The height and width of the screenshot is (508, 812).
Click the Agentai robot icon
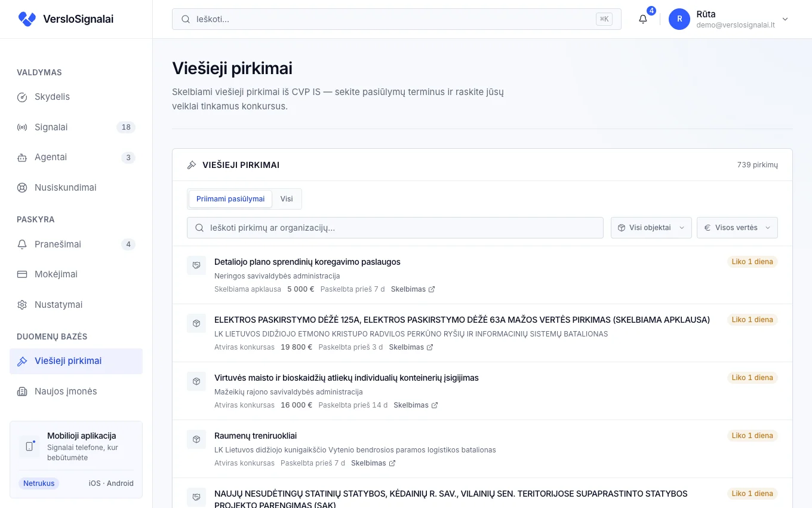coord(22,157)
